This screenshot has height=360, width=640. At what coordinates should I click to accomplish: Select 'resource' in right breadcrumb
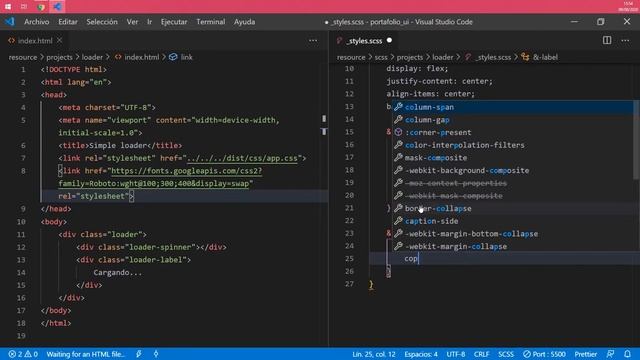351,57
